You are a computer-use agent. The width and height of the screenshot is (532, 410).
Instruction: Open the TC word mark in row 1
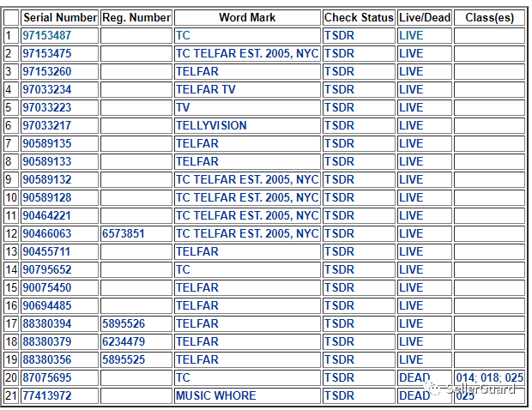pos(183,36)
